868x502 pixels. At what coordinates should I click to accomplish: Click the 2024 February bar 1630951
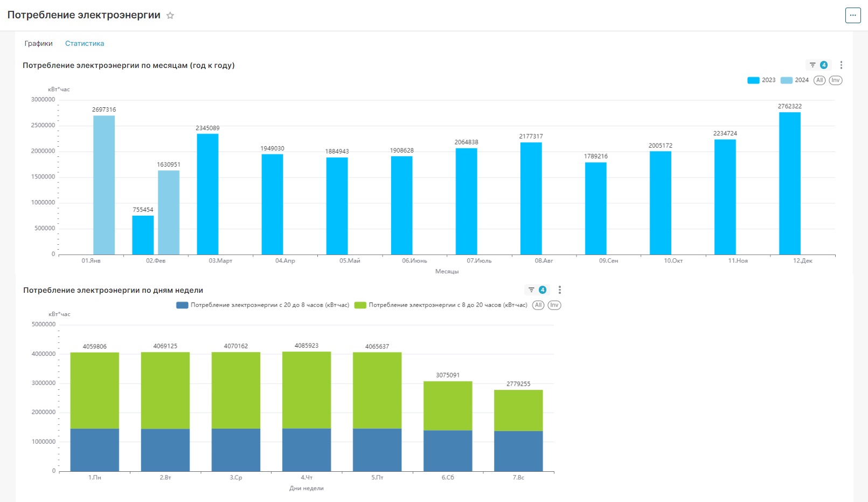click(169, 212)
